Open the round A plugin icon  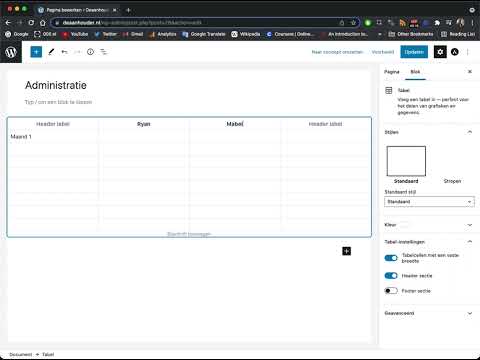coord(455,52)
